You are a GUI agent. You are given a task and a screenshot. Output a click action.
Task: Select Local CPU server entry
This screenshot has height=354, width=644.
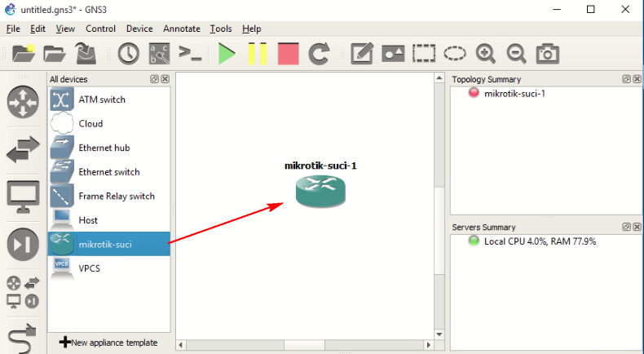540,241
